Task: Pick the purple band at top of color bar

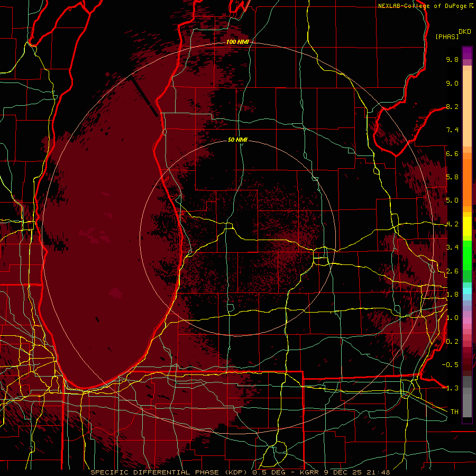Action: (x=467, y=53)
